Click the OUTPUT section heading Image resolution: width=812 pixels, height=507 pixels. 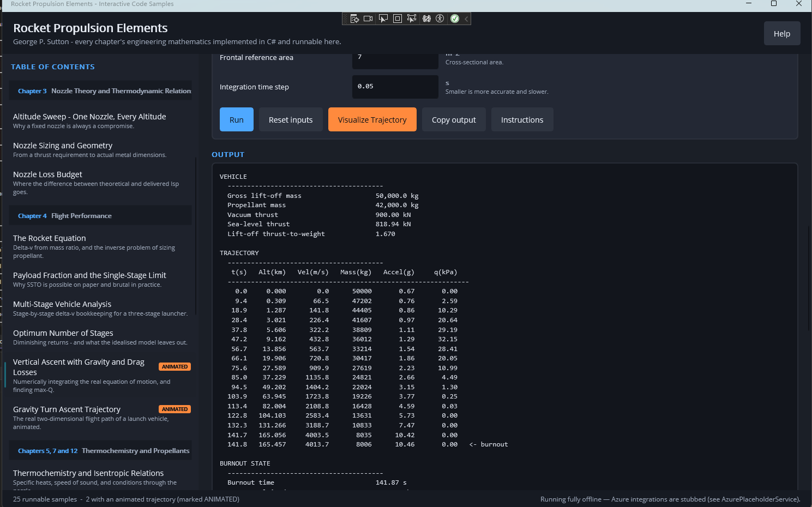(x=228, y=155)
